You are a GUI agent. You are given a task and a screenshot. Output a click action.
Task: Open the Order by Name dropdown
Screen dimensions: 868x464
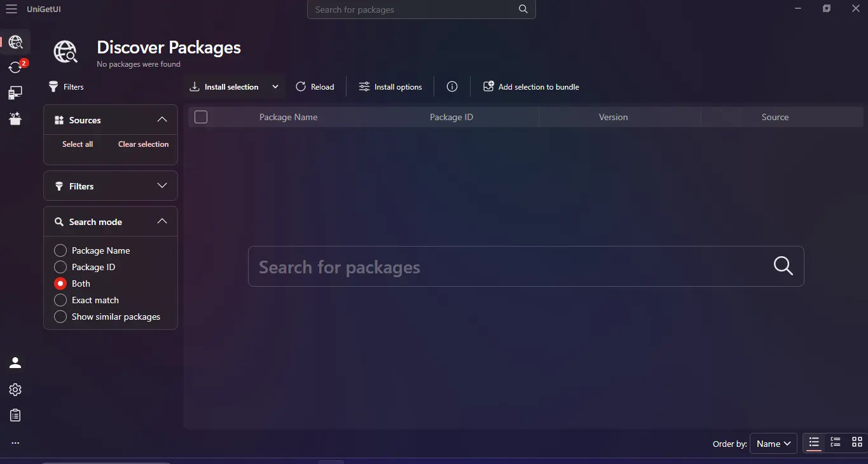pos(773,444)
